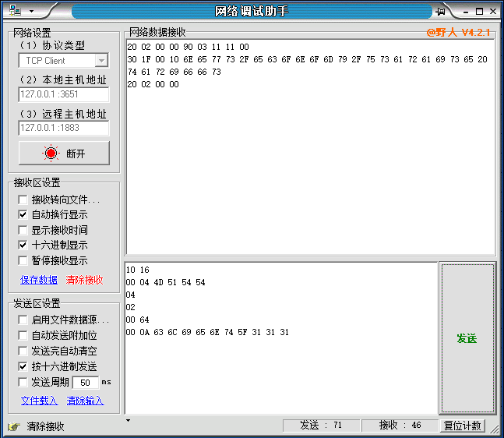Click the 文件载入 link
The image size is (504, 438).
click(x=39, y=401)
